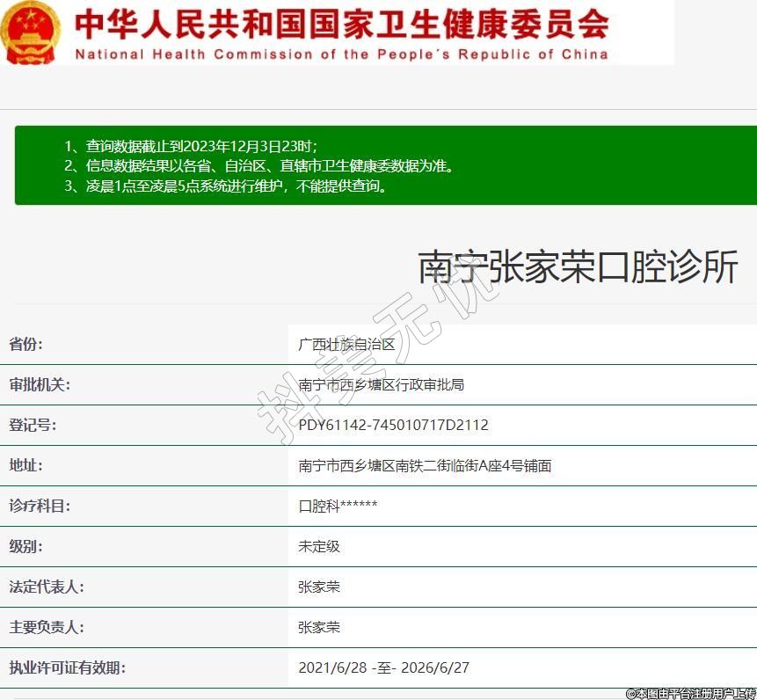The width and height of the screenshot is (757, 700).
Task: Click the second notice line about 卫生健康委数据
Action: coord(259,166)
